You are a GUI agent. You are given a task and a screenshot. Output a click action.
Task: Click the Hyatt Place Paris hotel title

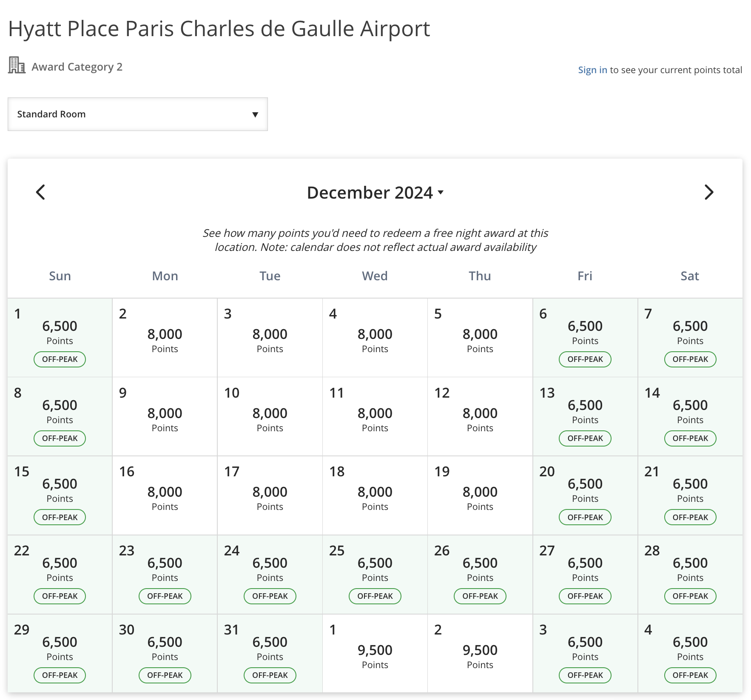click(x=219, y=29)
